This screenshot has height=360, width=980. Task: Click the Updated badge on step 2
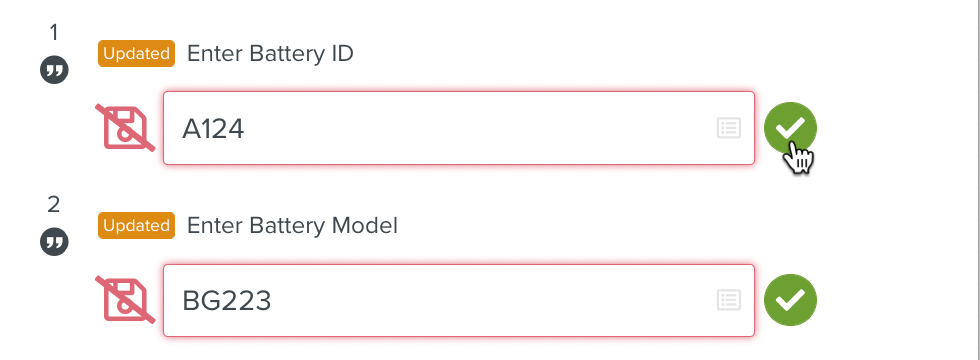coord(136,226)
